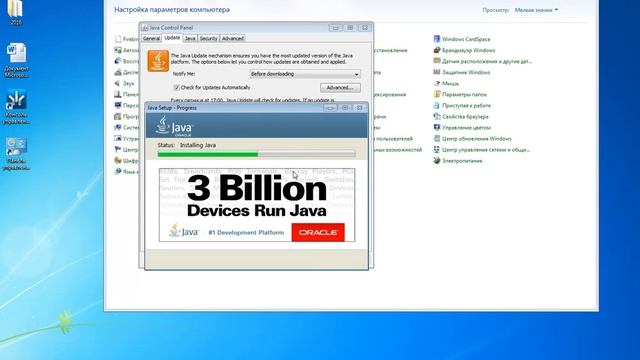The width and height of the screenshot is (640, 360).
Task: Click the Устранение неполадок icon
Action: pos(118,138)
